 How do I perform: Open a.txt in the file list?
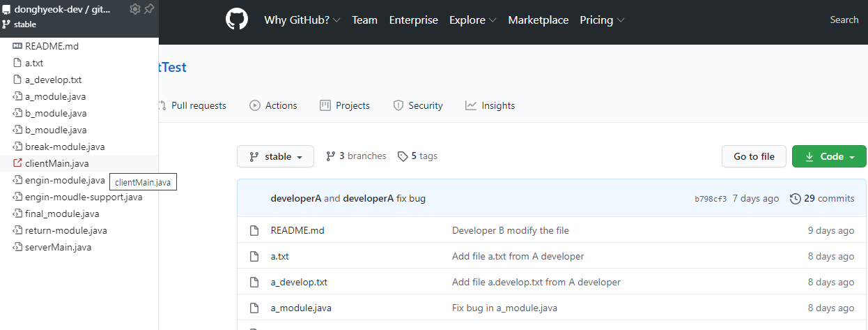click(280, 256)
